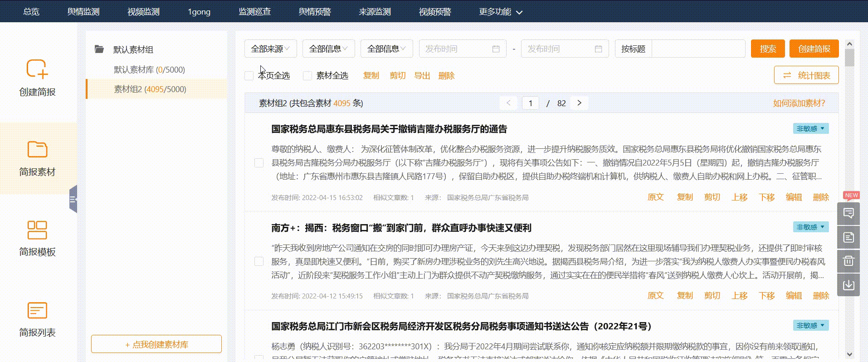Open the 视频监测 menu item
The image size is (868, 362).
(x=143, y=12)
